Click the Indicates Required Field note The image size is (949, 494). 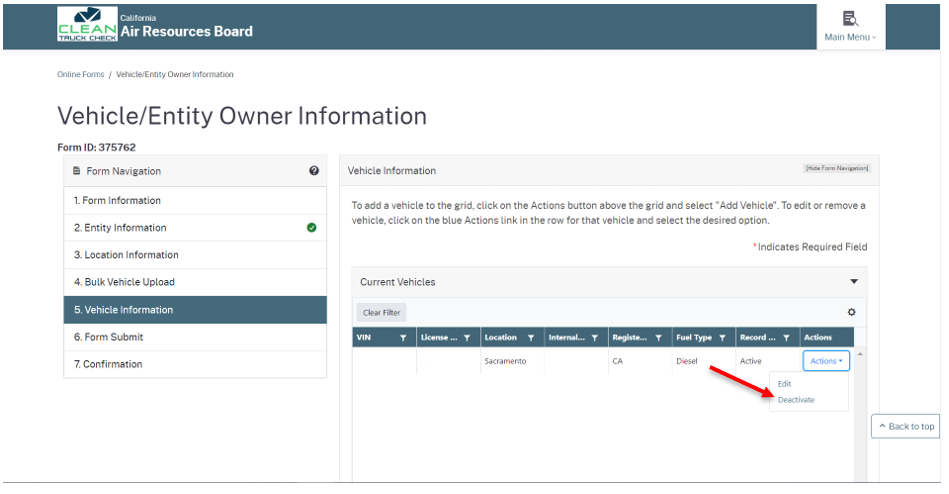810,247
